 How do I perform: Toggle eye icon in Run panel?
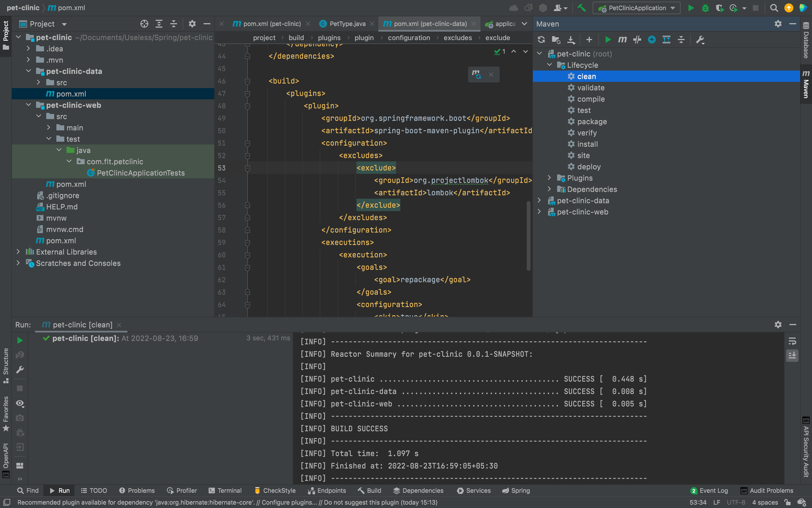tap(20, 403)
